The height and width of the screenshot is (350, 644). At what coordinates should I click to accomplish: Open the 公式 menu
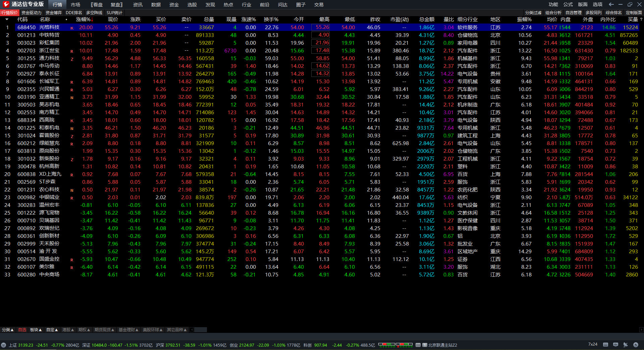tap(568, 4)
